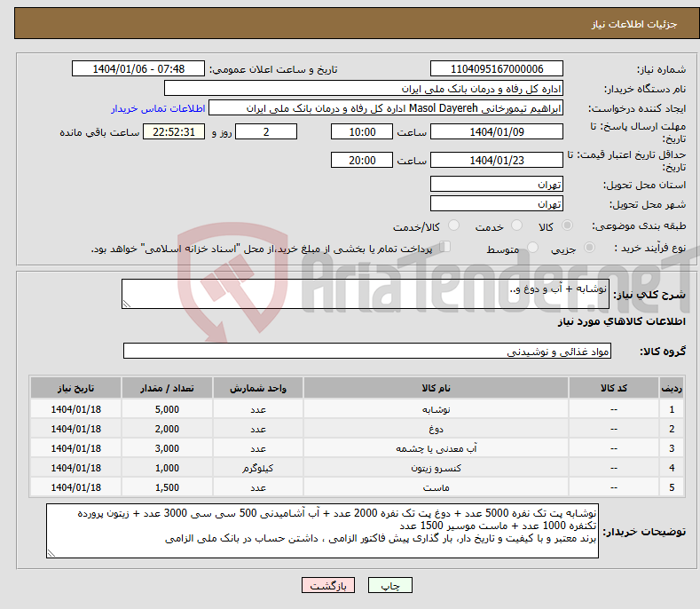Click the date 1404/01/18 in نوشابه row

coord(76,409)
